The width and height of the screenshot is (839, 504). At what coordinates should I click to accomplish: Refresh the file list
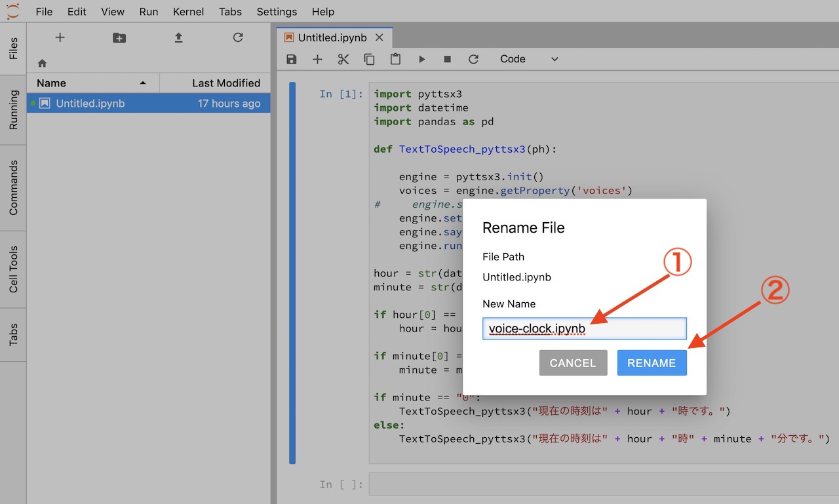click(238, 38)
